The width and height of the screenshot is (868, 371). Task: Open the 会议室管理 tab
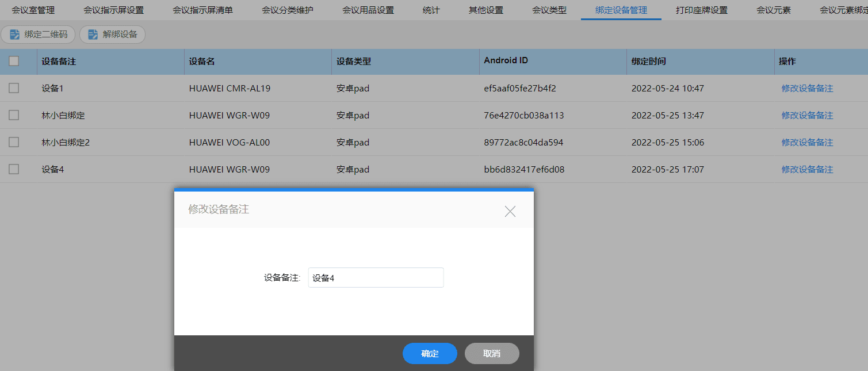point(33,10)
